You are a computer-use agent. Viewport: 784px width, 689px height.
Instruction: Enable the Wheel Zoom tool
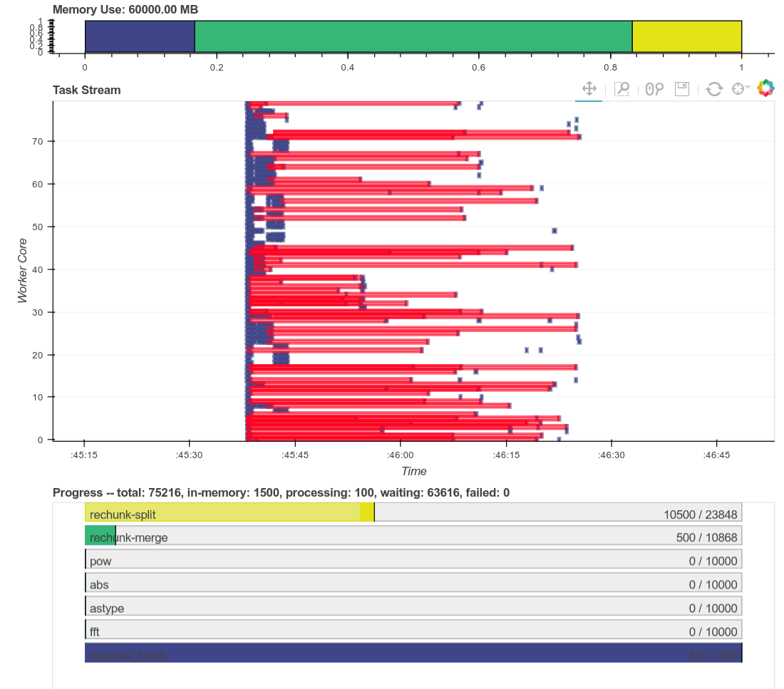tap(654, 89)
